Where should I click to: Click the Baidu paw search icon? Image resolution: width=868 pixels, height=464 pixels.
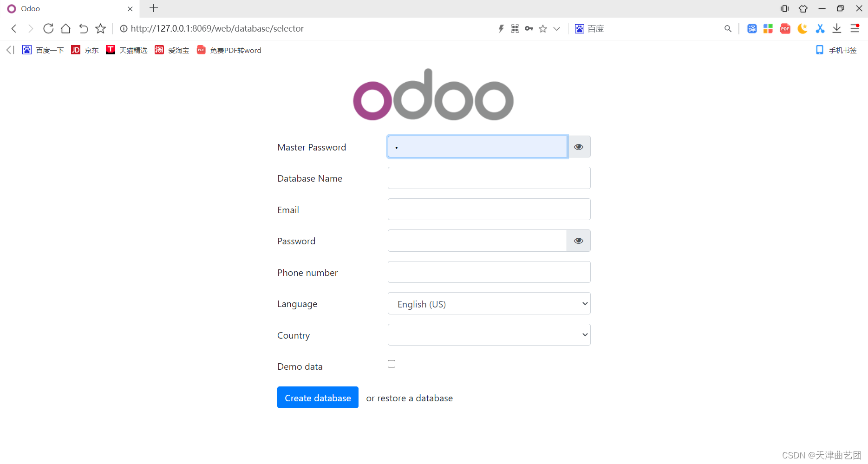coord(579,28)
